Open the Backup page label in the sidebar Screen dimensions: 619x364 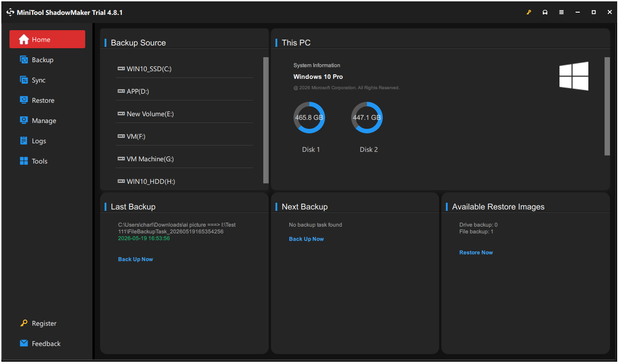(43, 60)
